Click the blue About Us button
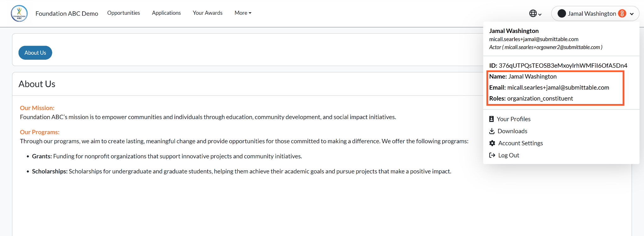 click(x=35, y=53)
